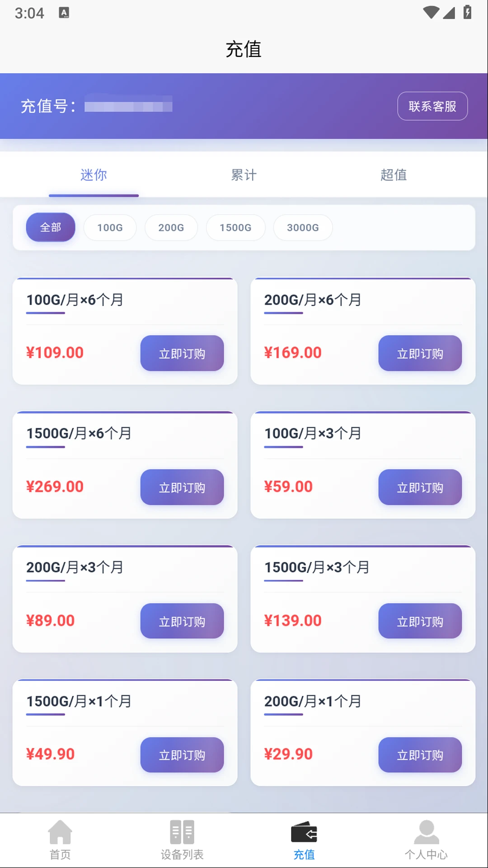This screenshot has width=488, height=868.
Task: Tap the keyboard indicator in status bar
Action: (x=64, y=13)
